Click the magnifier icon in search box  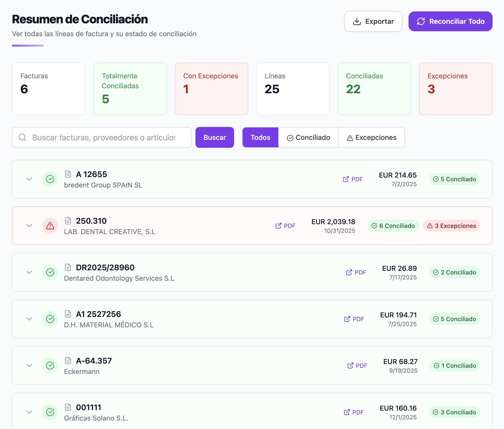23,137
